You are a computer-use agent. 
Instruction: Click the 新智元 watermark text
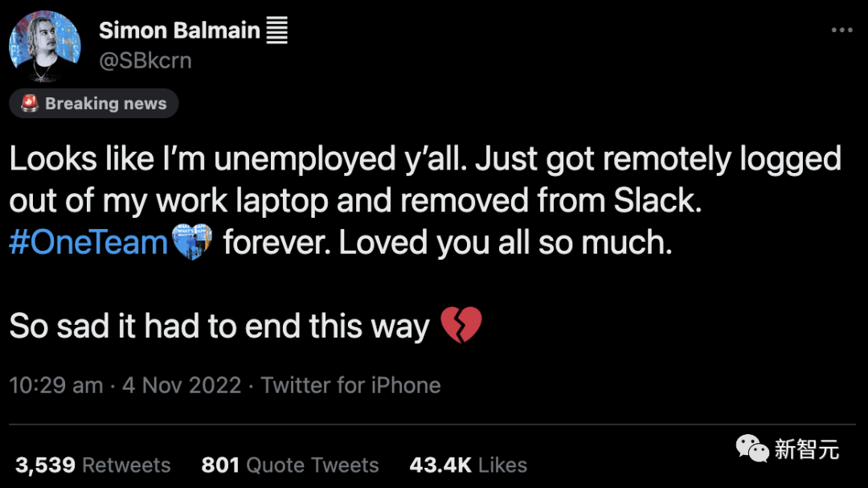[x=806, y=449]
